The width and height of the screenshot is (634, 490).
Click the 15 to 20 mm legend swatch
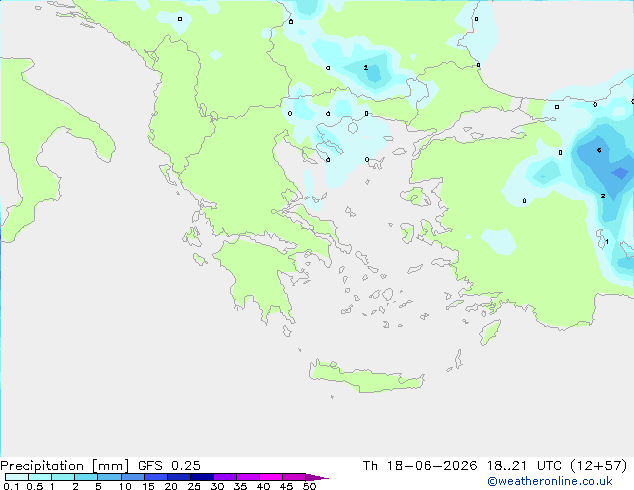(156, 477)
